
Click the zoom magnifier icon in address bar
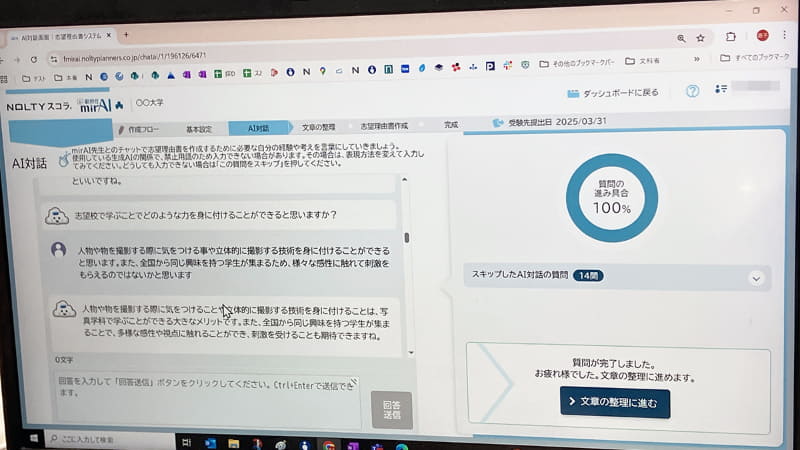tap(681, 38)
